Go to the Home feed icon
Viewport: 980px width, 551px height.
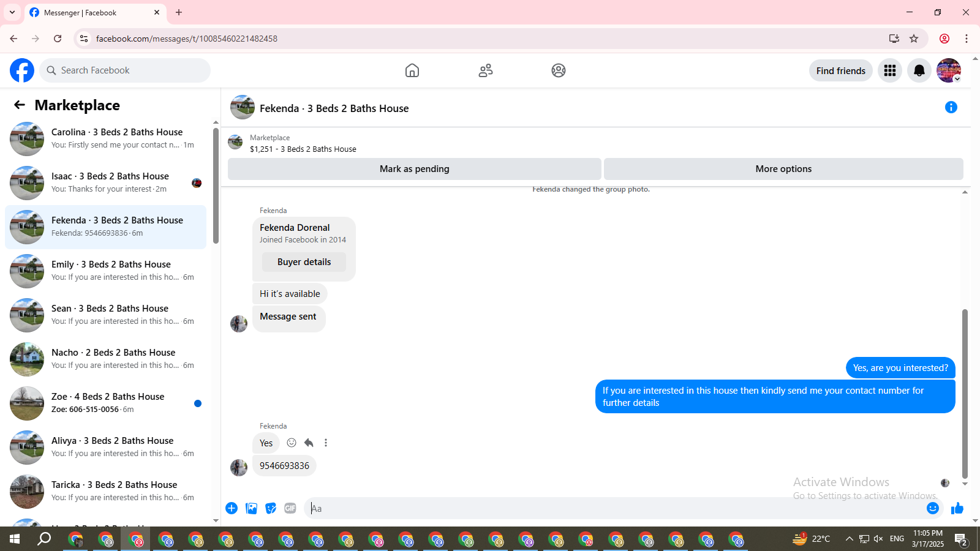[412, 70]
